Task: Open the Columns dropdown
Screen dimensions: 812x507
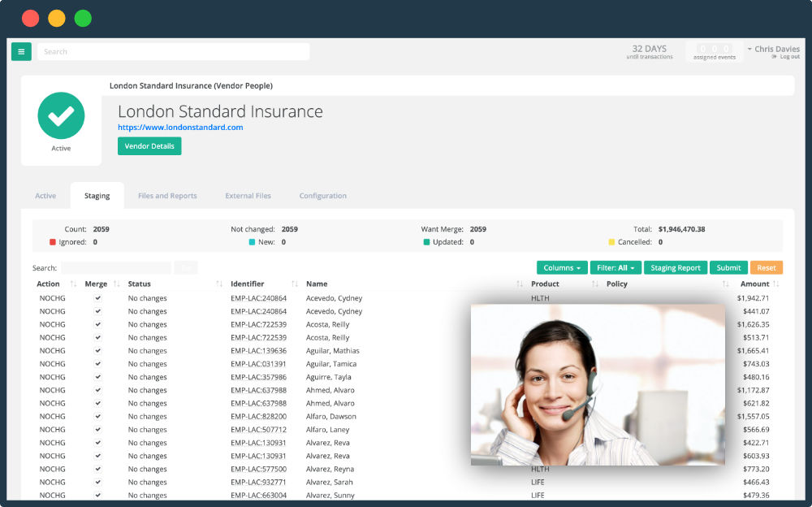Action: tap(562, 267)
